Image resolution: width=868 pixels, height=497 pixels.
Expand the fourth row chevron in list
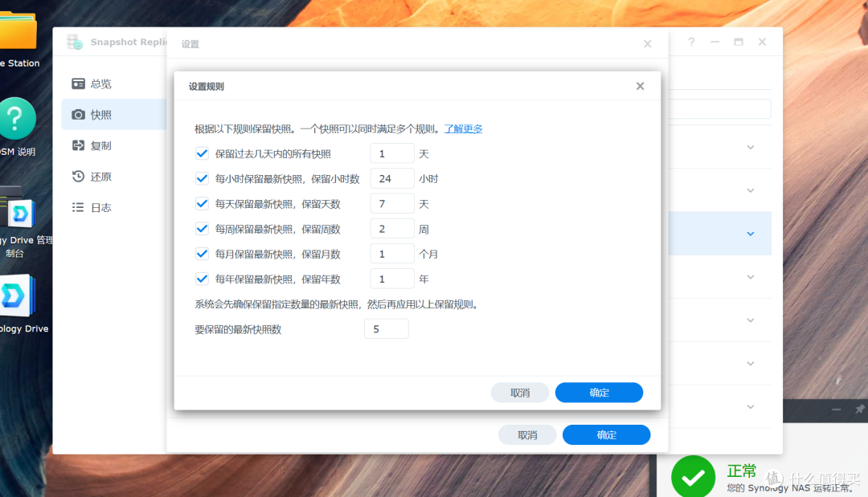point(751,277)
